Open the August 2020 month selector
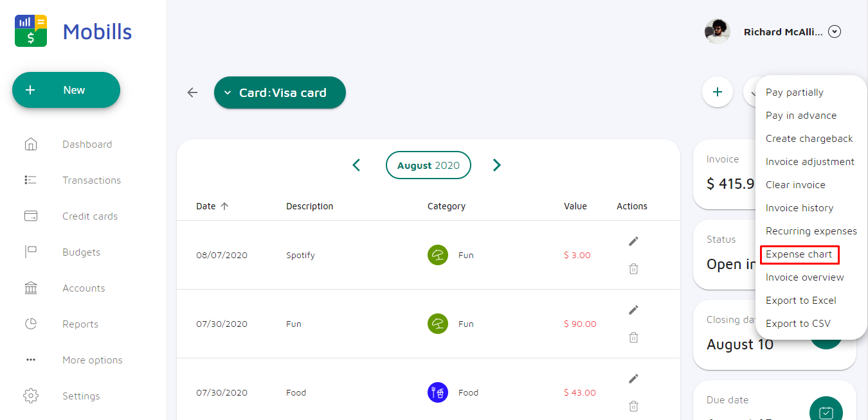Viewport: 868px width, 420px height. (x=428, y=165)
